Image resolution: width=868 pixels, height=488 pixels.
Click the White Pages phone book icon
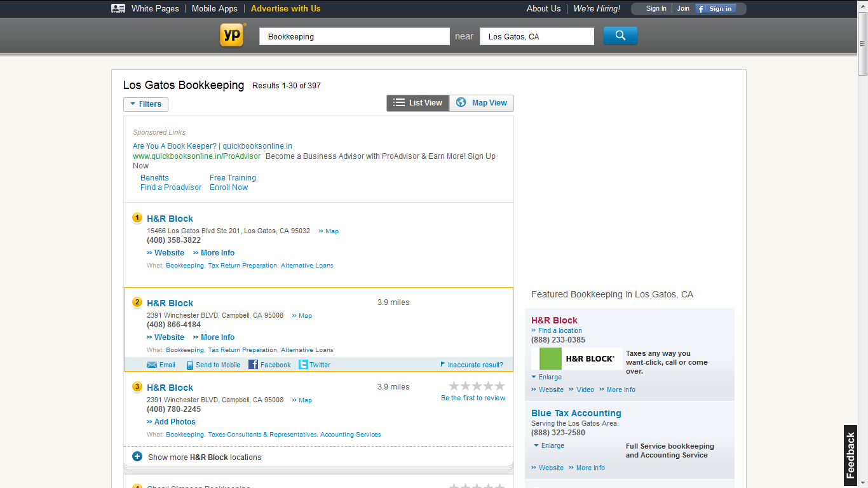pyautogui.click(x=118, y=8)
